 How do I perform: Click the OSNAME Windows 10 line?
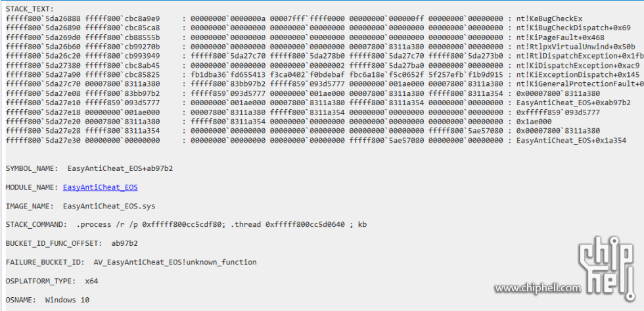tap(47, 300)
